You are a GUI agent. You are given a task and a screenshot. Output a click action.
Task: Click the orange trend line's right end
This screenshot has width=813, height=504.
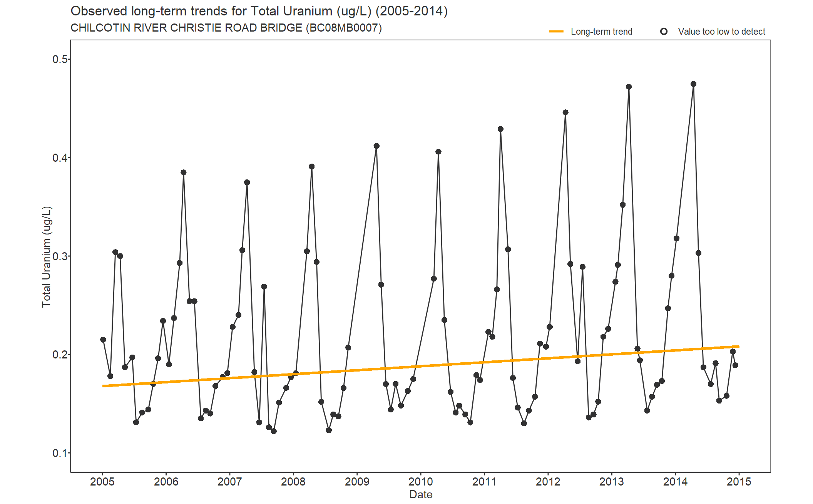tap(738, 347)
